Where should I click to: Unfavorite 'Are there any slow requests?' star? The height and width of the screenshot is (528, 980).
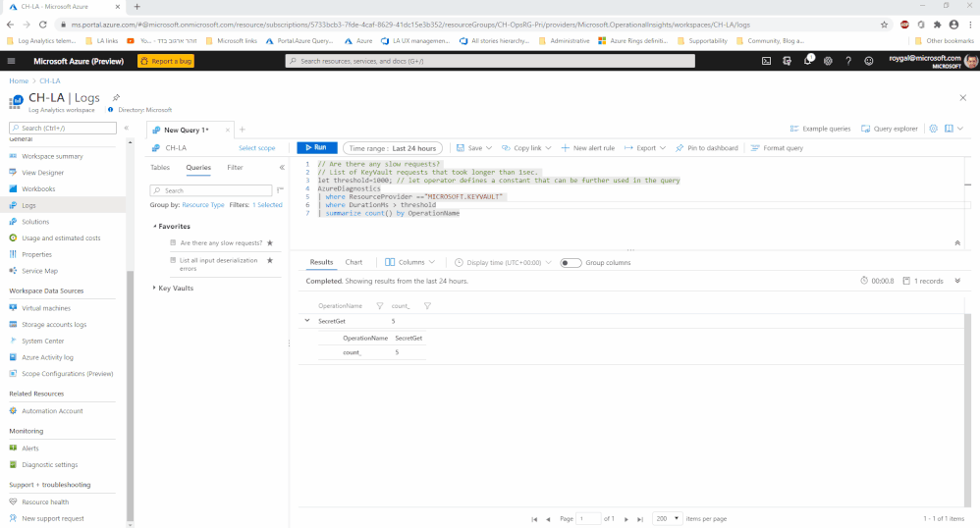pyautogui.click(x=270, y=243)
